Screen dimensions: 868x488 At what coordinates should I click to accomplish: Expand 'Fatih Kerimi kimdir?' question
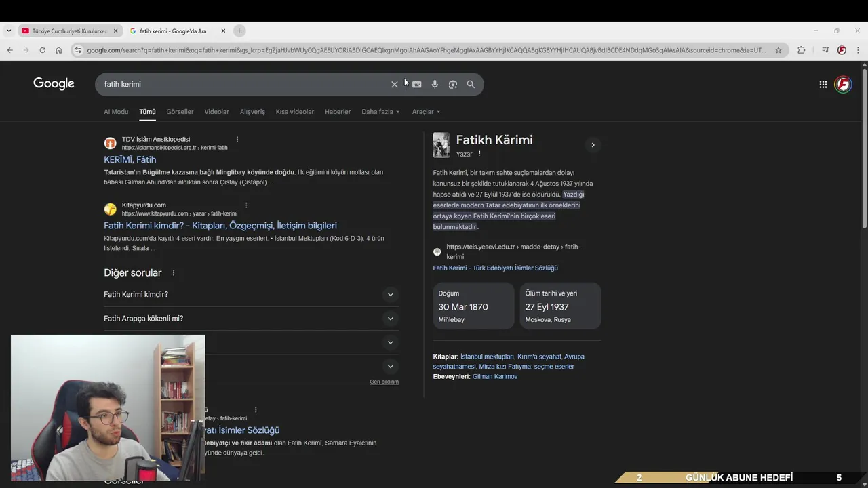(251, 294)
